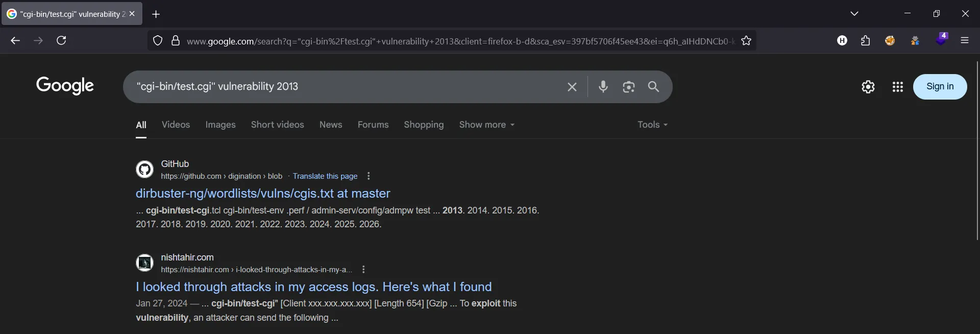Open Google quick settings gear
The width and height of the screenshot is (980, 334).
coord(868,87)
